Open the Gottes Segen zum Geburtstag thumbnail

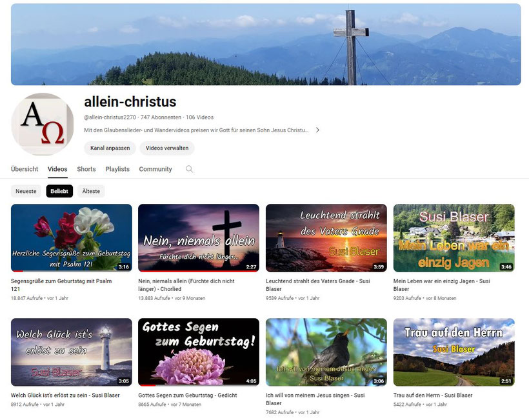point(199,352)
